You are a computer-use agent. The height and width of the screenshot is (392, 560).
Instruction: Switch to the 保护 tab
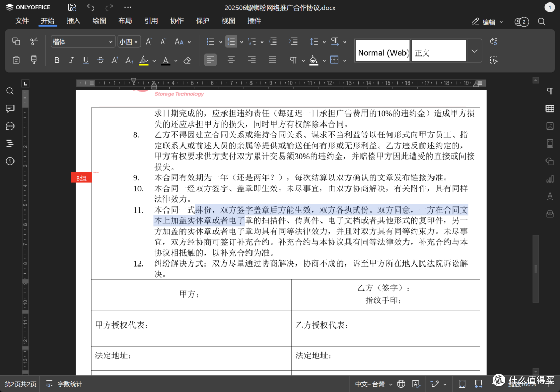click(x=203, y=21)
